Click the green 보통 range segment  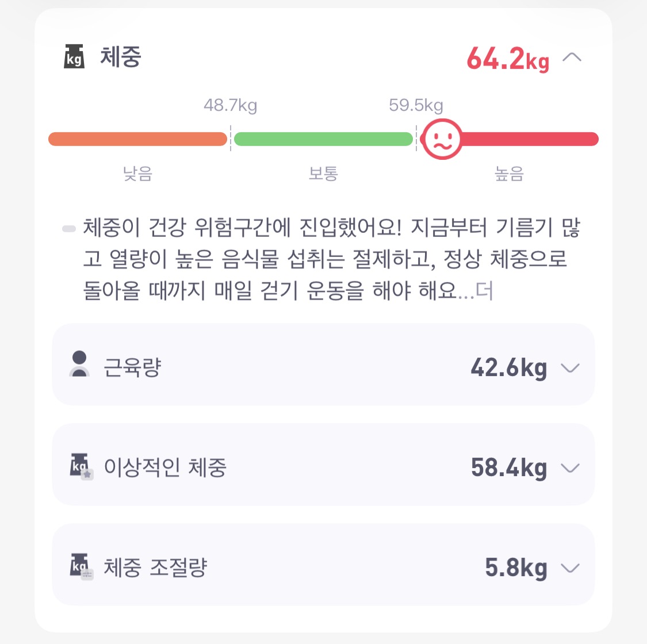pos(323,139)
